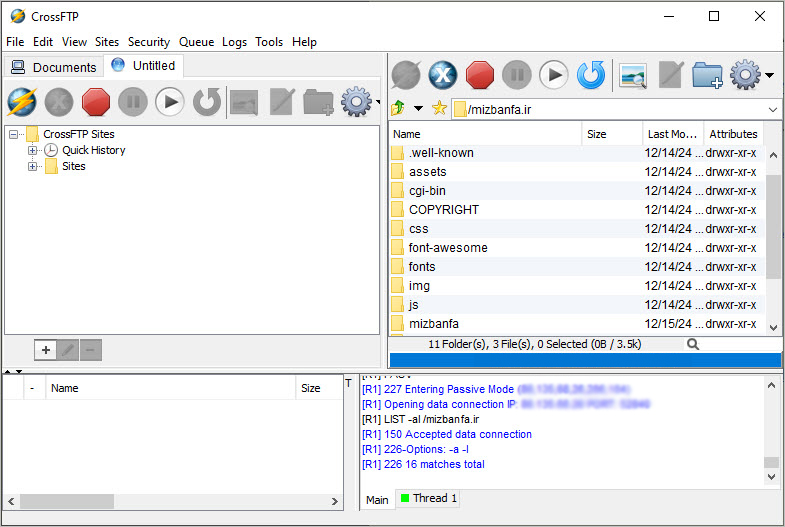Switch to the Main log tab
Screen dimensions: 785x527
coord(377,499)
